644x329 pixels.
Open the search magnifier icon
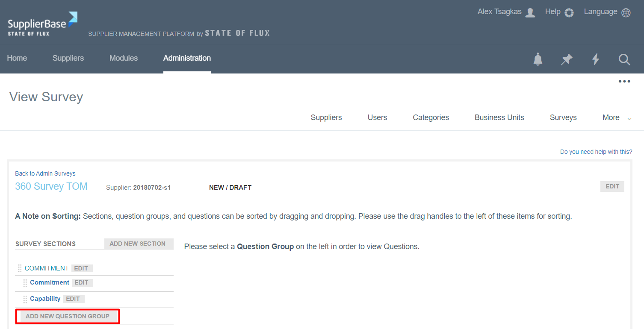point(624,59)
